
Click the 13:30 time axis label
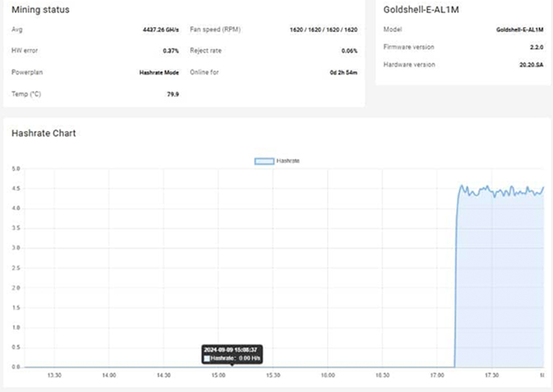click(54, 375)
